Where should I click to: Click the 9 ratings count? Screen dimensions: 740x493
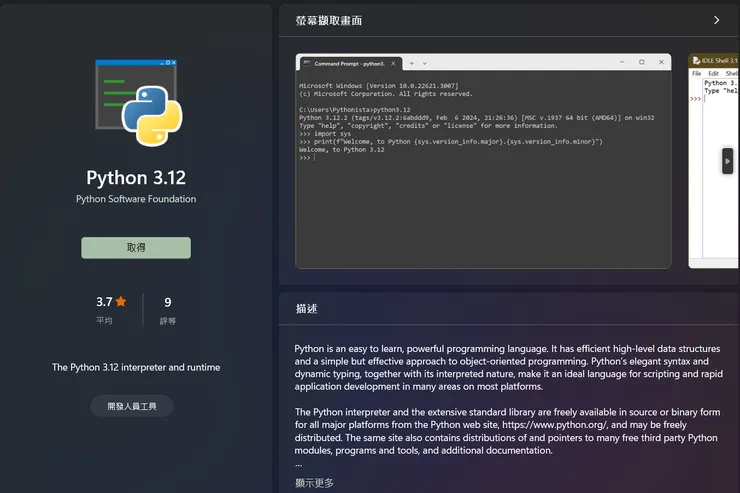click(168, 302)
